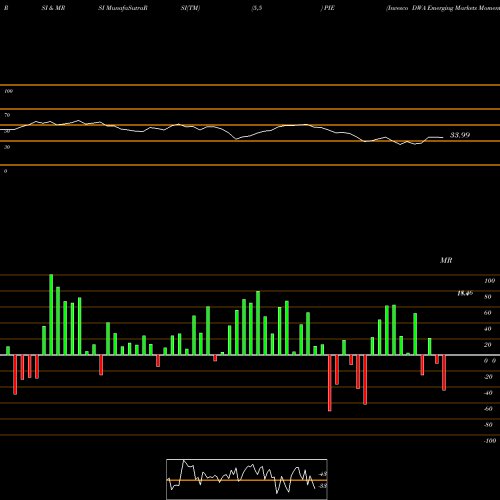Open the mini overview chart thumbnail

247,479
